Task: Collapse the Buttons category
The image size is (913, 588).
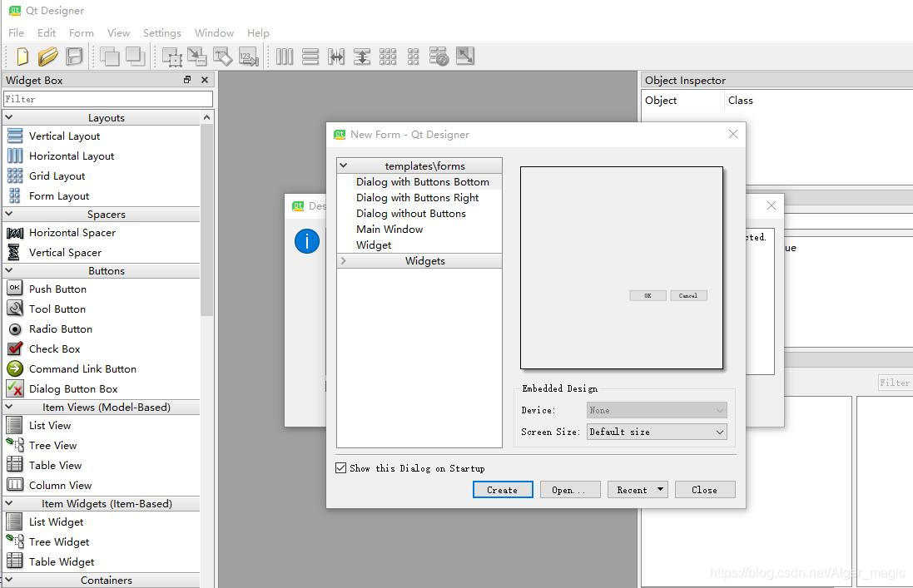Action: (x=8, y=270)
